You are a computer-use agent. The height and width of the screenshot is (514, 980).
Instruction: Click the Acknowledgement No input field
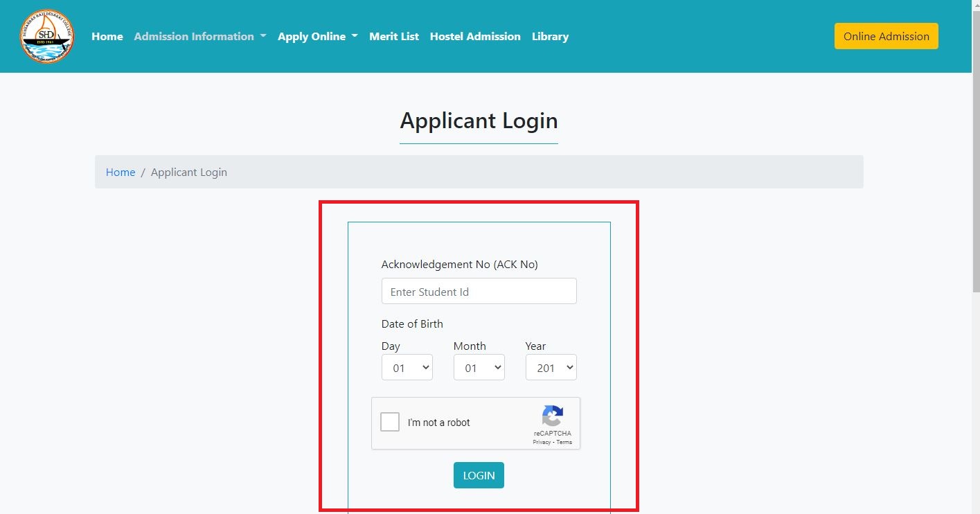(479, 292)
